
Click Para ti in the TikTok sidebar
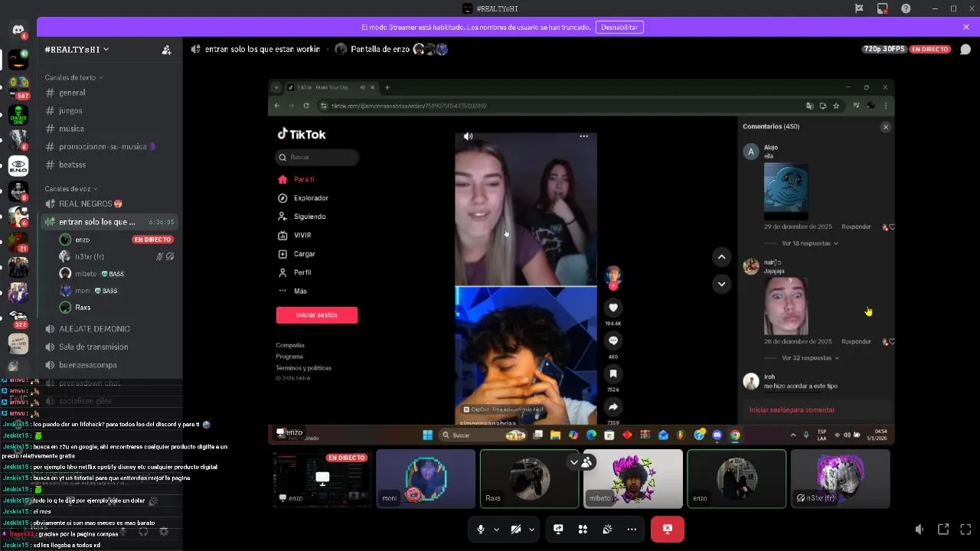tap(304, 179)
